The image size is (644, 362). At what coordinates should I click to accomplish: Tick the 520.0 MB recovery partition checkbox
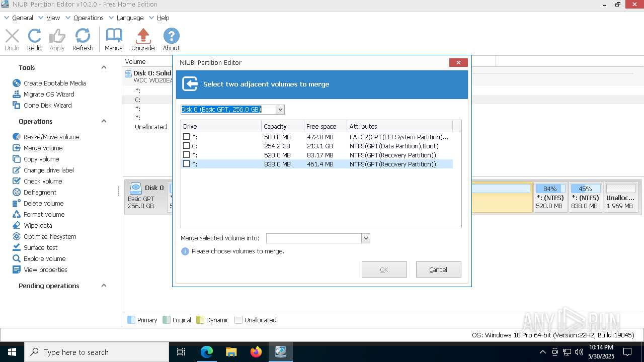click(186, 155)
